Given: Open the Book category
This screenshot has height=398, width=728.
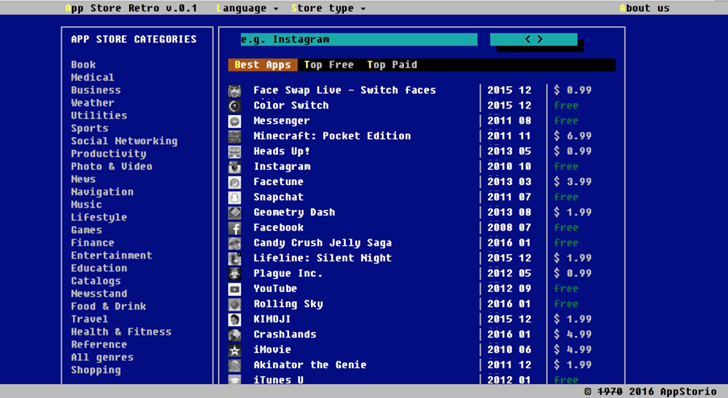Looking at the screenshot, I should 84,65.
